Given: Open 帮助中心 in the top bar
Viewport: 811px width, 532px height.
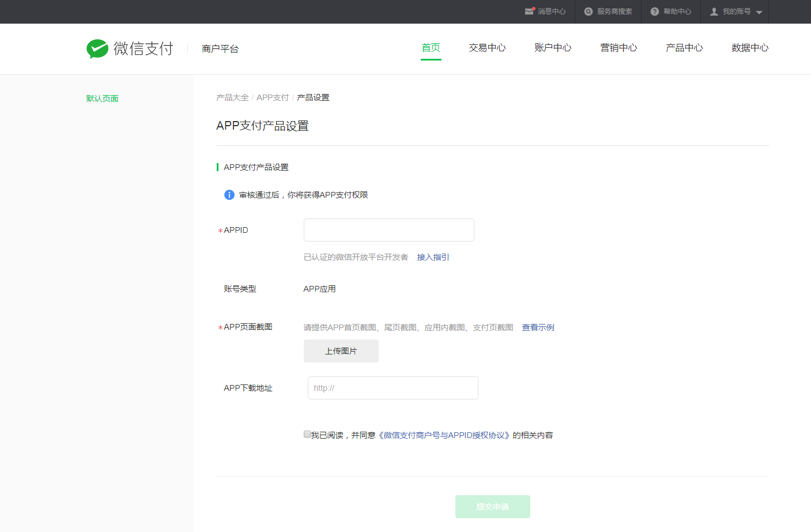Looking at the screenshot, I should point(677,12).
